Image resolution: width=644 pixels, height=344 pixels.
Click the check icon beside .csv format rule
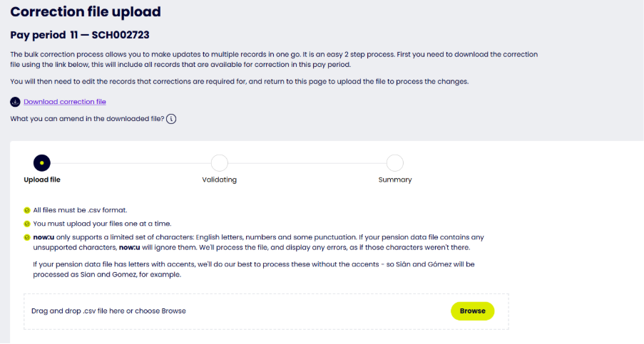(x=27, y=210)
